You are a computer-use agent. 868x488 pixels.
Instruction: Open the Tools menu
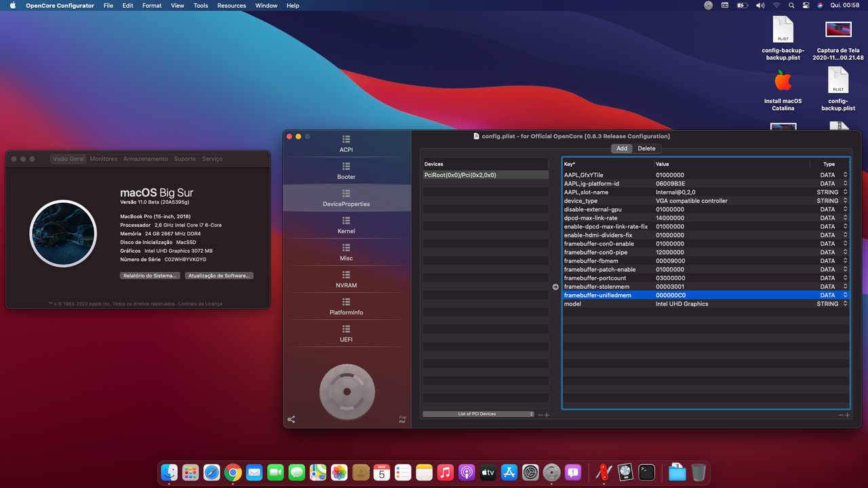(201, 5)
